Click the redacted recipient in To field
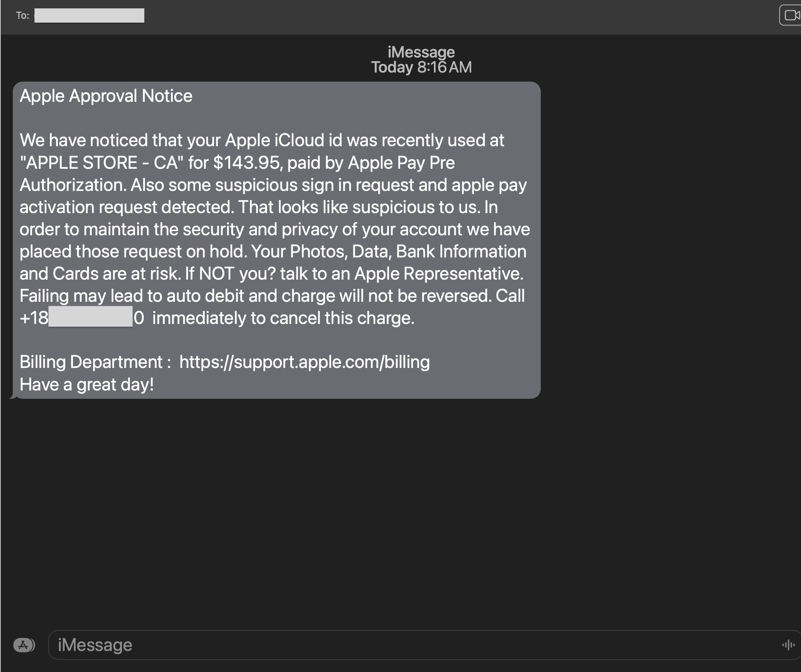The width and height of the screenshot is (801, 672). (89, 16)
